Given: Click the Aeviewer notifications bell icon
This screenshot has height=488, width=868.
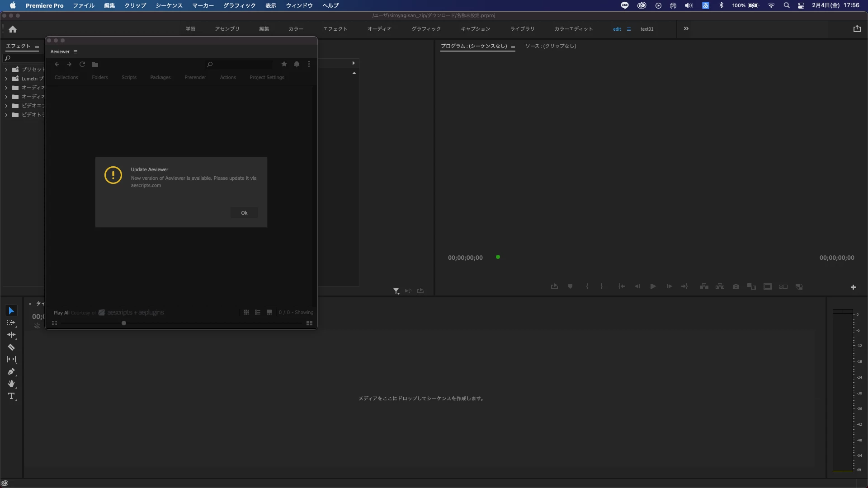Looking at the screenshot, I should point(297,64).
